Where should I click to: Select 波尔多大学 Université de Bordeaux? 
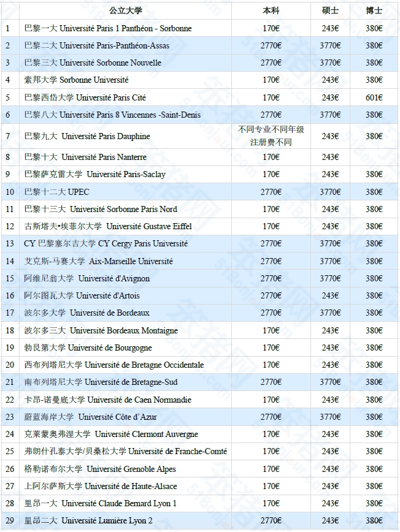87,313
